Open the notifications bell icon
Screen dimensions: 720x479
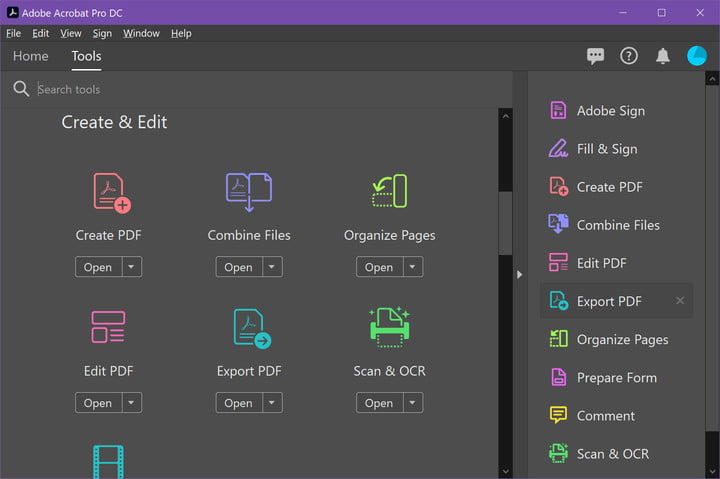(x=662, y=56)
